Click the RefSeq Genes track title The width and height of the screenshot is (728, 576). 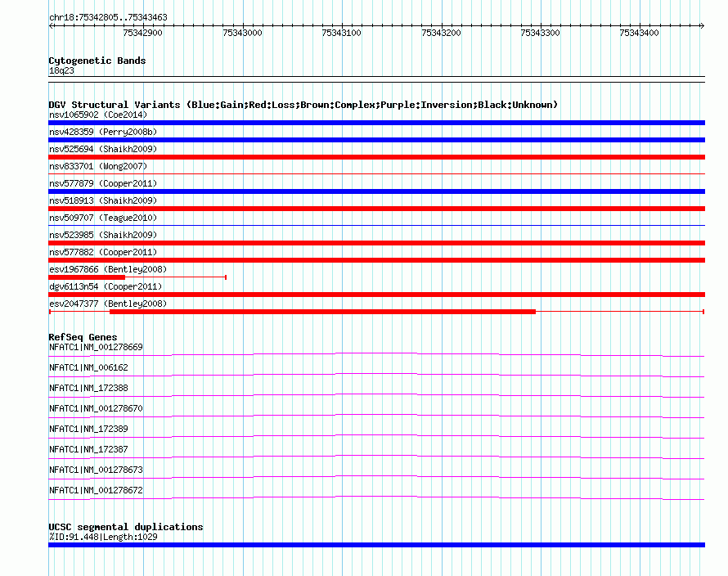point(83,337)
